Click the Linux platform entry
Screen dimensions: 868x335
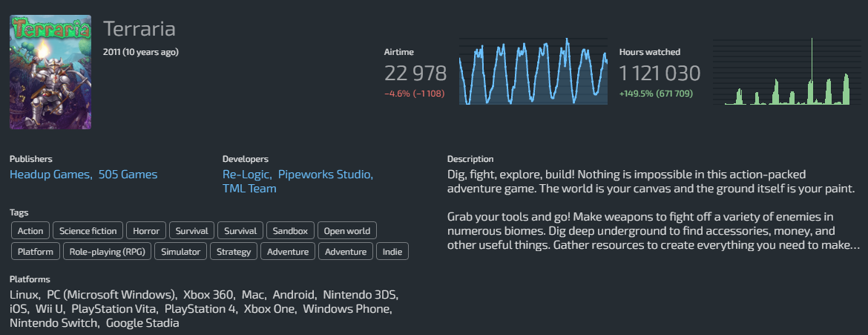pyautogui.click(x=23, y=294)
